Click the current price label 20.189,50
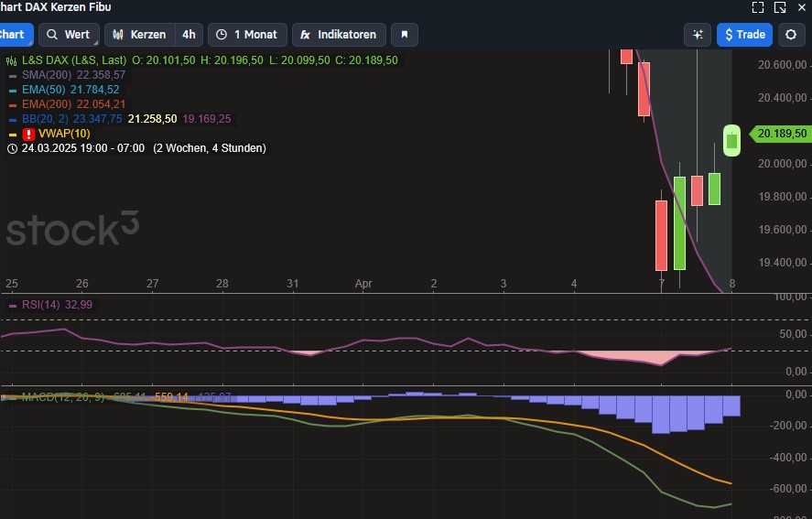The image size is (812, 519). [782, 134]
